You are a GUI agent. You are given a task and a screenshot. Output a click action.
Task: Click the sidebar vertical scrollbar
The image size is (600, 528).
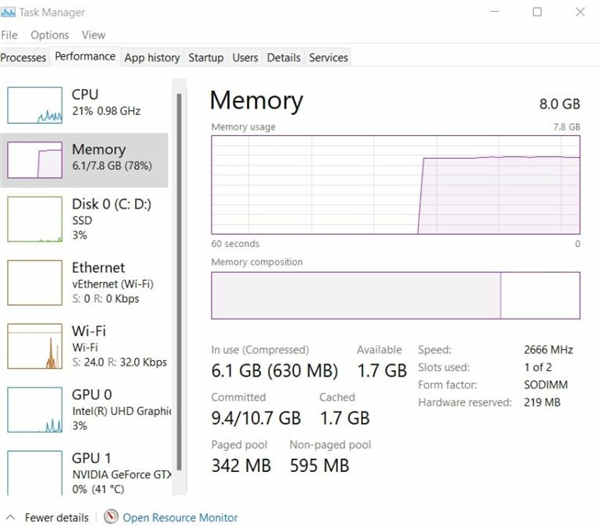point(180,280)
